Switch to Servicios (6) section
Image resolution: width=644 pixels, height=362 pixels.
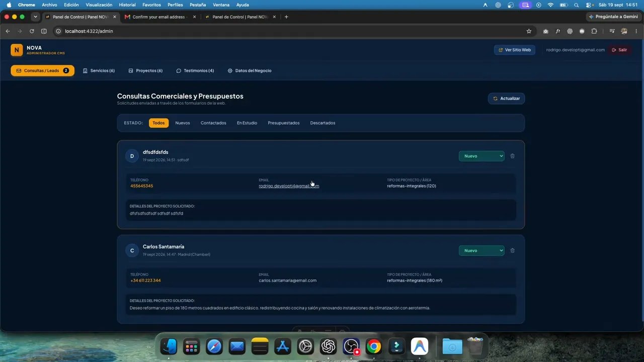tap(99, 71)
